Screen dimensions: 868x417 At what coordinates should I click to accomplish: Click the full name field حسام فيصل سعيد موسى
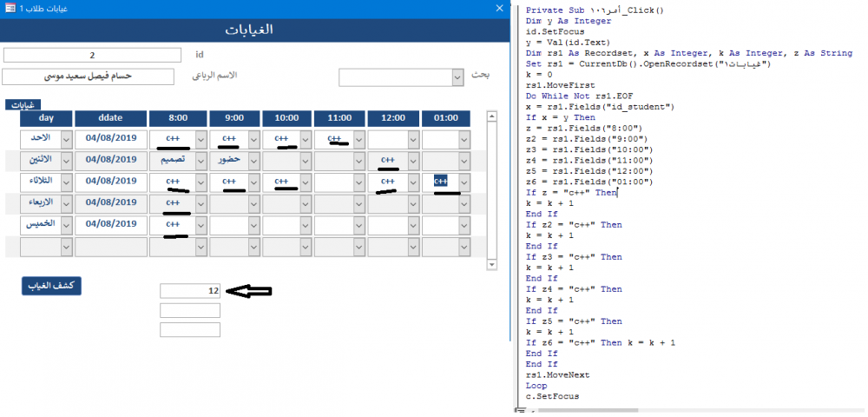[88, 76]
